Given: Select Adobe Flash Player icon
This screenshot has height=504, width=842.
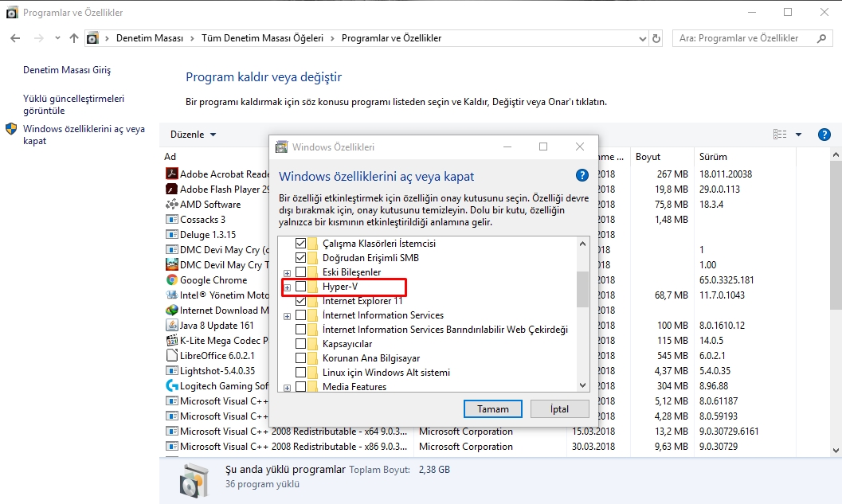Looking at the screenshot, I should pos(172,189).
